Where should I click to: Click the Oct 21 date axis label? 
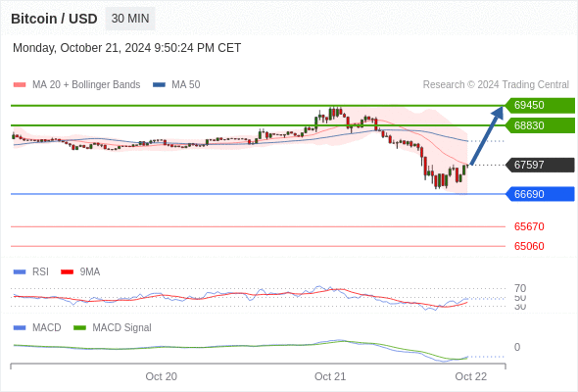[x=330, y=376]
